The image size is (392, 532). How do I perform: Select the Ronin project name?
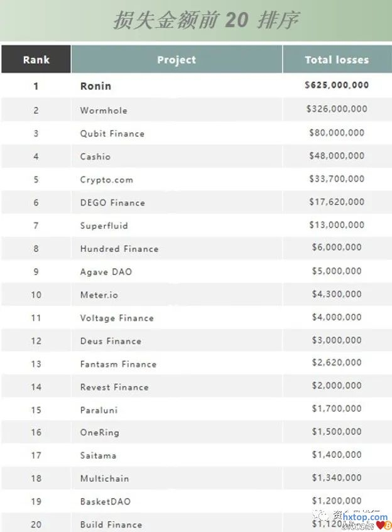coord(95,87)
